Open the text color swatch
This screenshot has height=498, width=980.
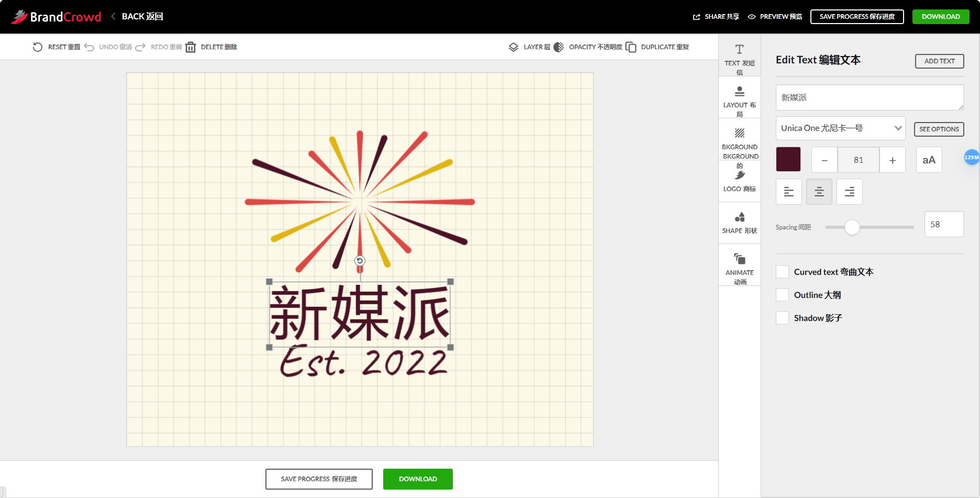(788, 159)
